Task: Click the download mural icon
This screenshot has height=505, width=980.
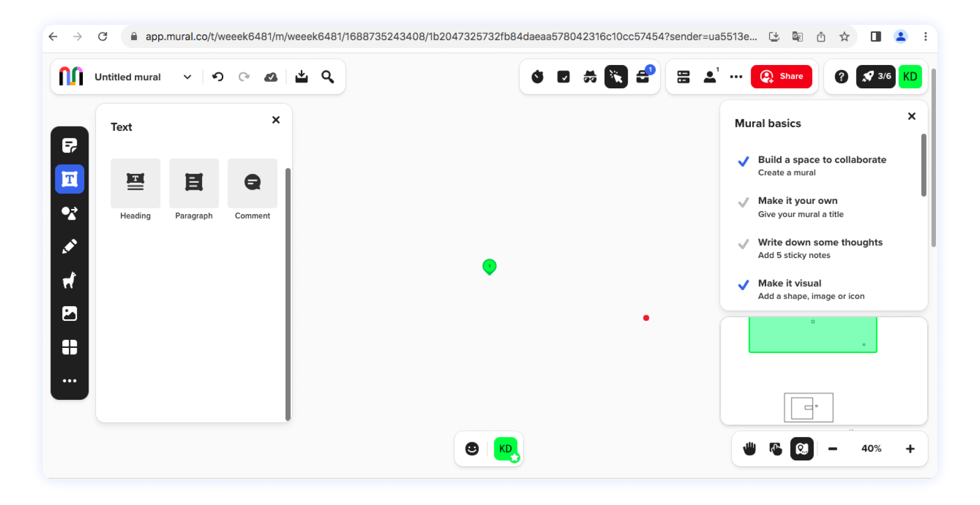Action: coord(301,77)
